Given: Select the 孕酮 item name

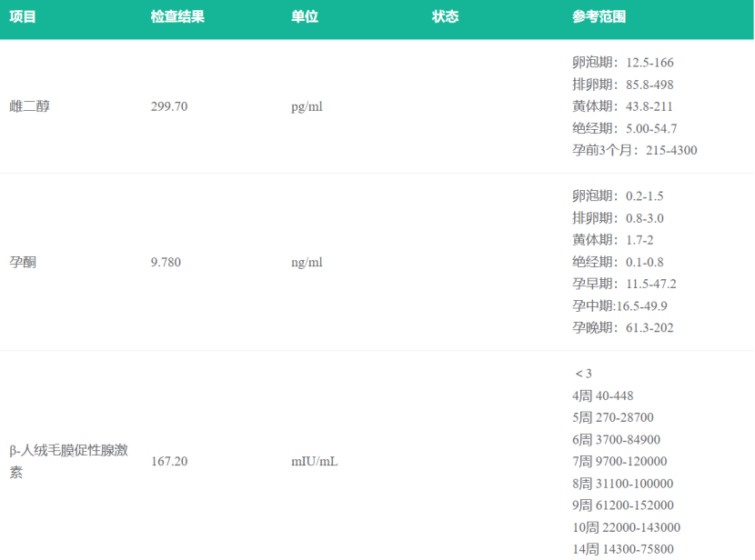Looking at the screenshot, I should tap(23, 263).
